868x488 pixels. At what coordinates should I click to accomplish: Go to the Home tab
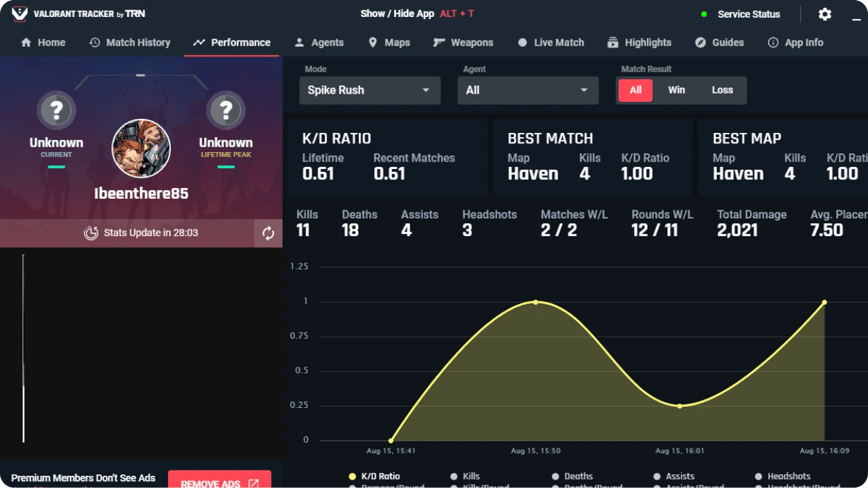pyautogui.click(x=43, y=42)
